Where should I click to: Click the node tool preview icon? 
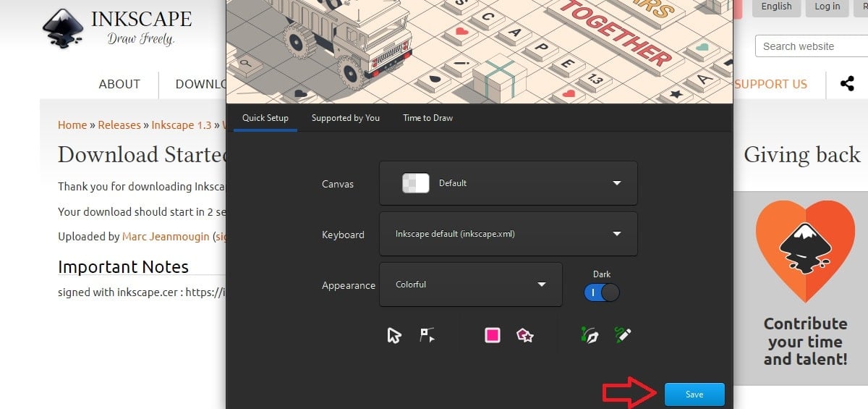(427, 335)
